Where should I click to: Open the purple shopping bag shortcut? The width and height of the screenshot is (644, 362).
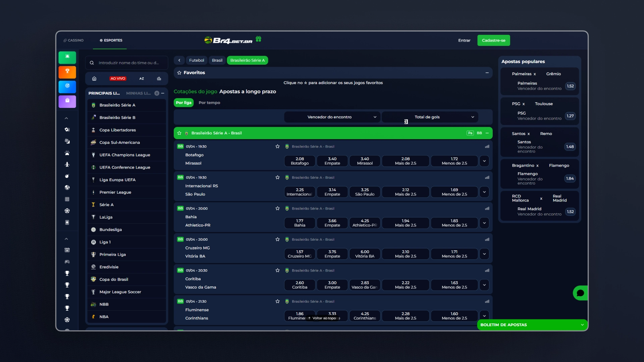pos(67,101)
